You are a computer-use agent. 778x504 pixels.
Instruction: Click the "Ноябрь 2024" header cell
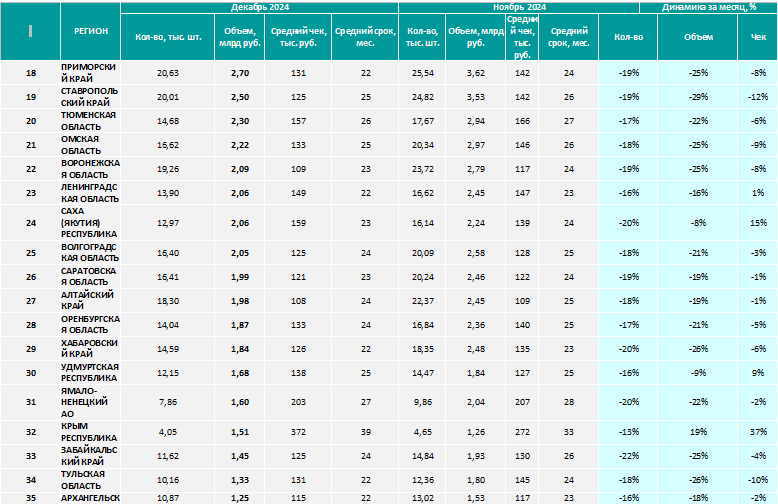519,7
